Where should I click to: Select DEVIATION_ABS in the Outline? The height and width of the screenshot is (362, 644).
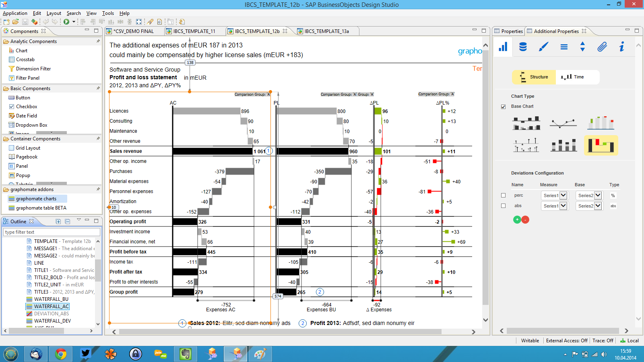pyautogui.click(x=52, y=314)
